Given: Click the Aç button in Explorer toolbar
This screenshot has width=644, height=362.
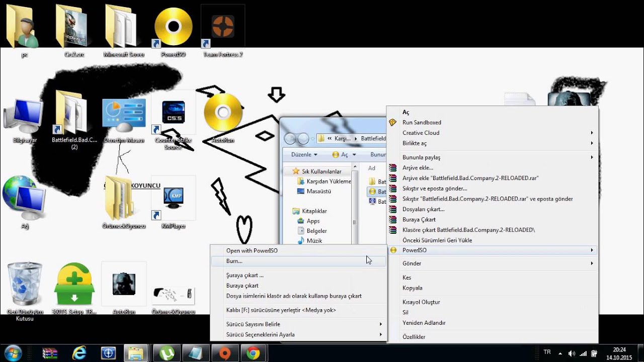Looking at the screenshot, I should click(340, 155).
